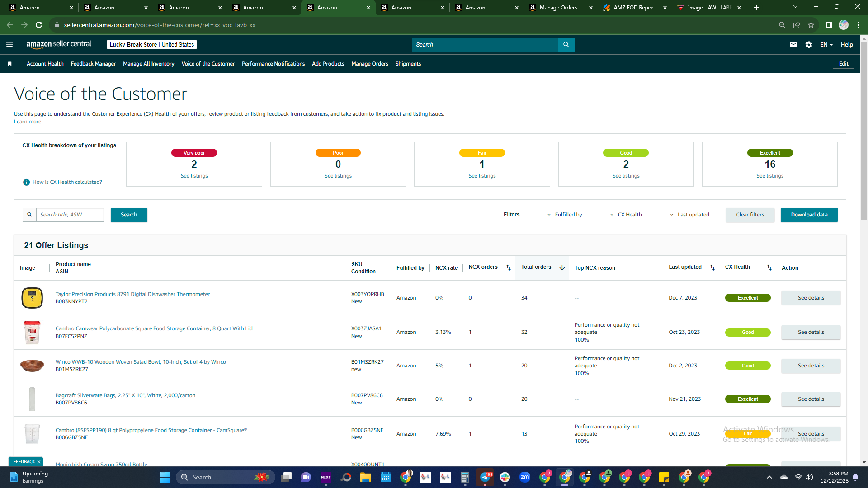
Task: Click the Winco wooden salad bowl thumbnail
Action: [x=32, y=365]
